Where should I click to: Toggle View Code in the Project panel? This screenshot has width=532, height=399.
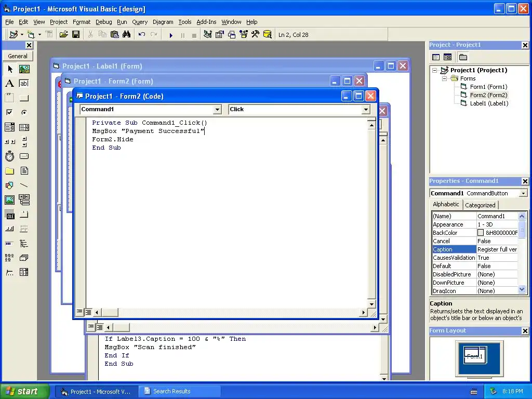pos(436,57)
